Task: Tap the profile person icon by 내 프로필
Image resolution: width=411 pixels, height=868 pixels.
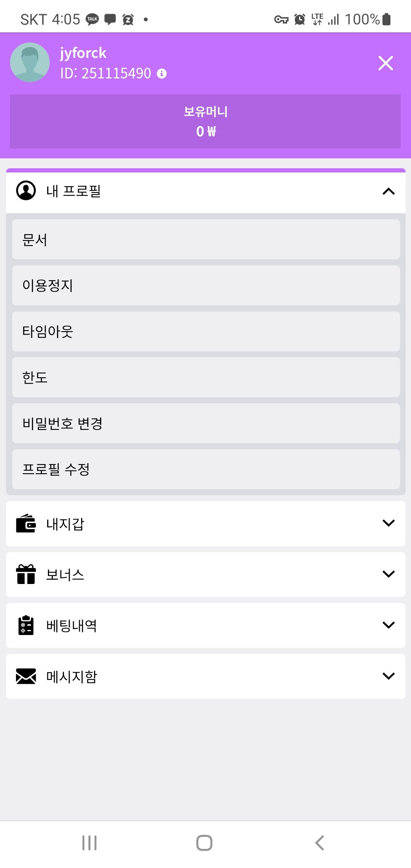Action: (26, 190)
